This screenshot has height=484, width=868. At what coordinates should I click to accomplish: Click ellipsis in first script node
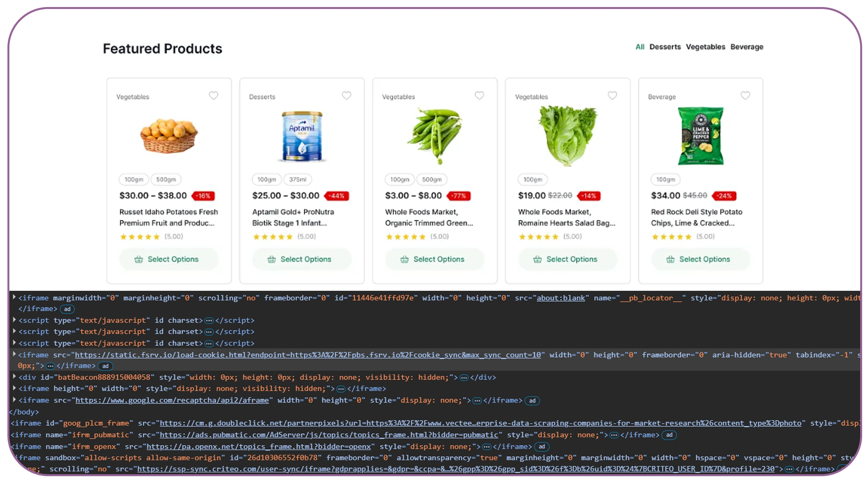(x=209, y=321)
